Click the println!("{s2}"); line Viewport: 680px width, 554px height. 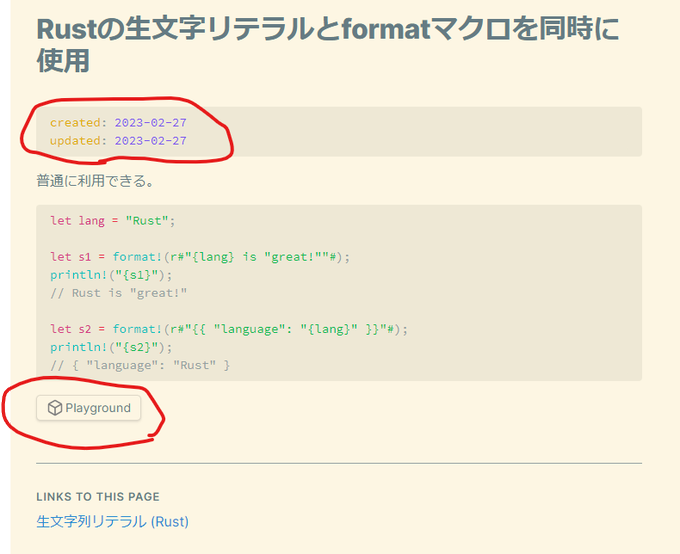pos(111,347)
